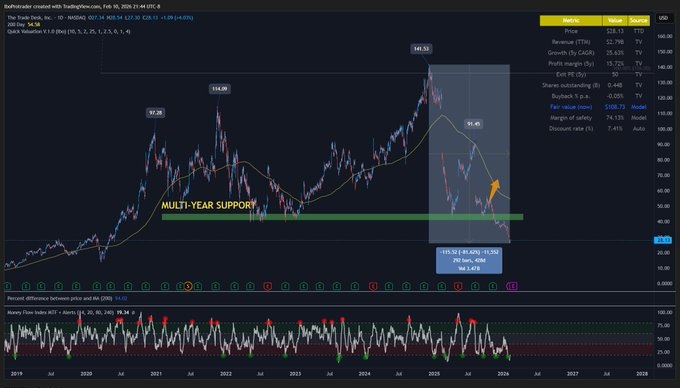Click the 2023 label on time axis
Screen dimensions: 680x388
295,374
